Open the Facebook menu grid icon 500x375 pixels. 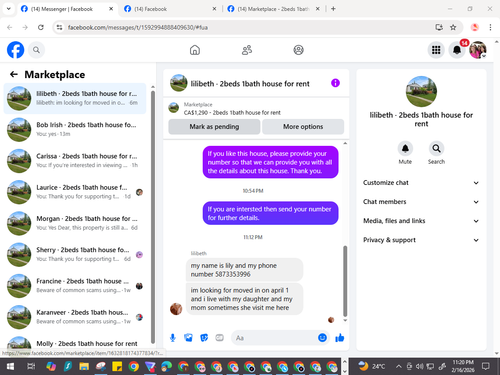[x=436, y=50]
